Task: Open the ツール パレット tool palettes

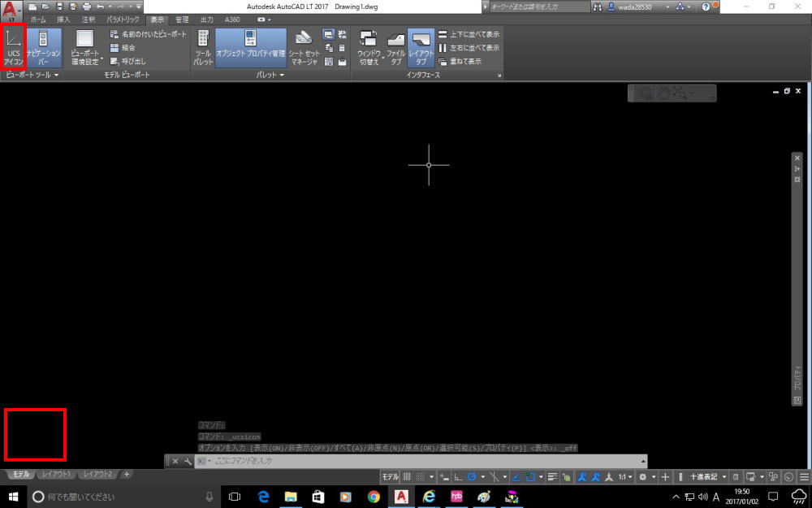Action: (203, 47)
